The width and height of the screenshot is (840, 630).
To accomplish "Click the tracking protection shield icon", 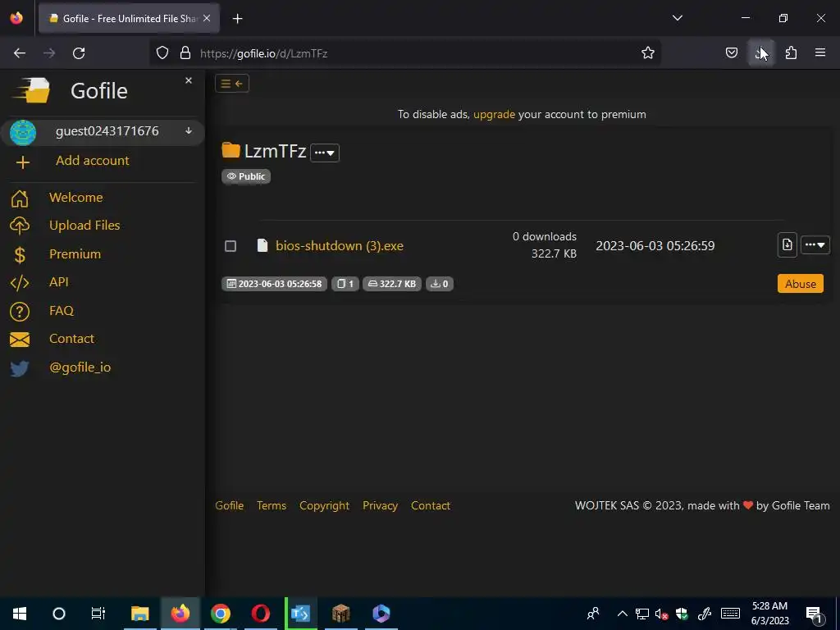I will coord(162,52).
